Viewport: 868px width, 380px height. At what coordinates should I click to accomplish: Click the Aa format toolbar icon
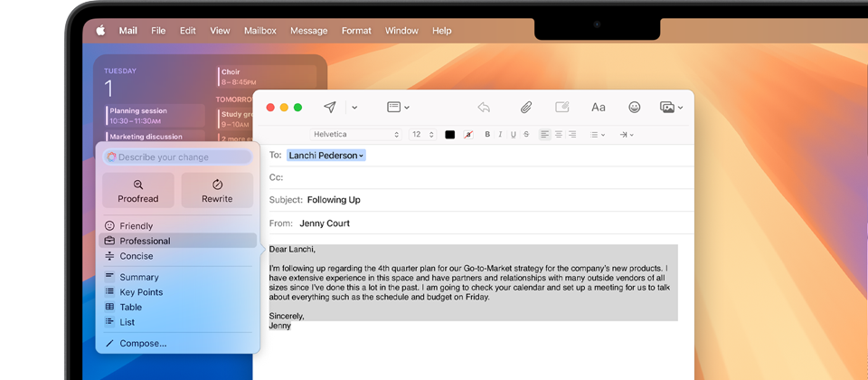pyautogui.click(x=599, y=108)
